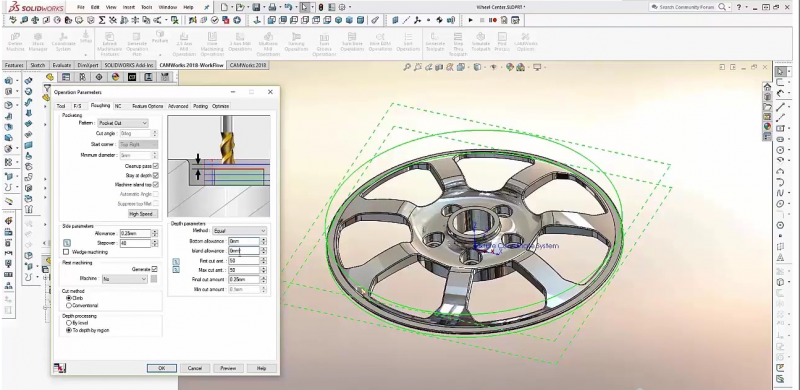Open the Options gear icon

342,7
